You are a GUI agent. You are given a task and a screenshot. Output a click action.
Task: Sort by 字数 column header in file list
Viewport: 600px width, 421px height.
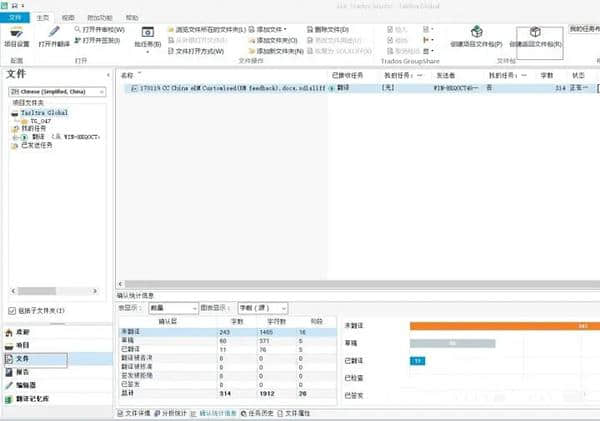(547, 75)
